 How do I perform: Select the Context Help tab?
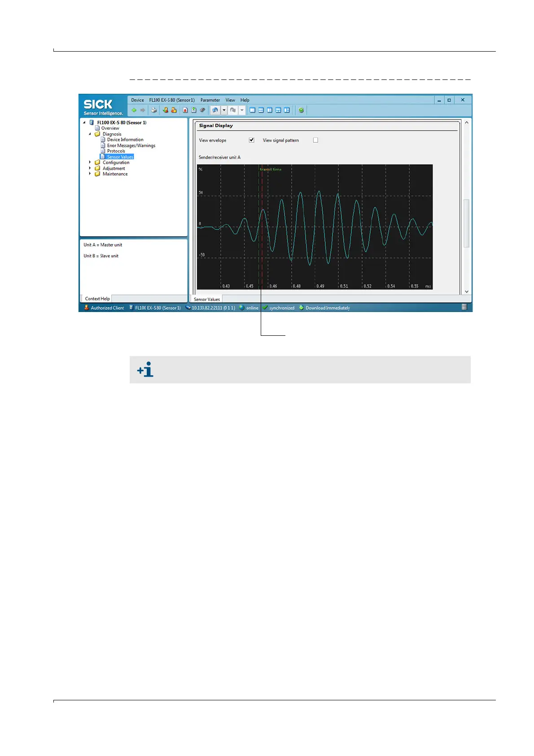[97, 299]
